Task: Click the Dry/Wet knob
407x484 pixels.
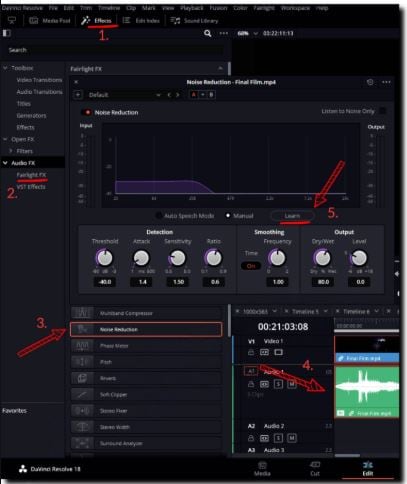Action: (322, 257)
